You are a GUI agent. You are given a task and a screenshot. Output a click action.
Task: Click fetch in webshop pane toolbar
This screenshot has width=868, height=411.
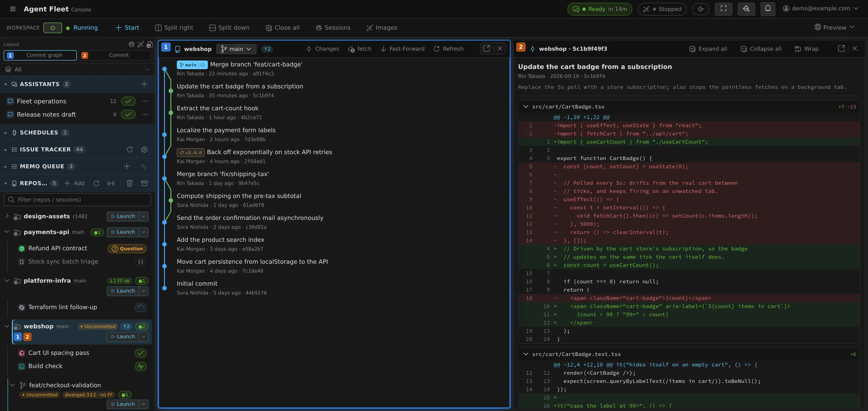pos(360,49)
